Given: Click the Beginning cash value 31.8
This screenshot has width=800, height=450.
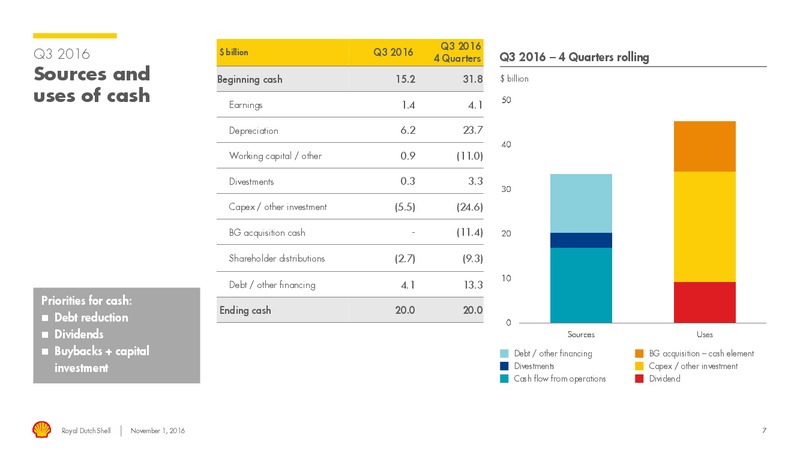Looking at the screenshot, I should pos(472,79).
